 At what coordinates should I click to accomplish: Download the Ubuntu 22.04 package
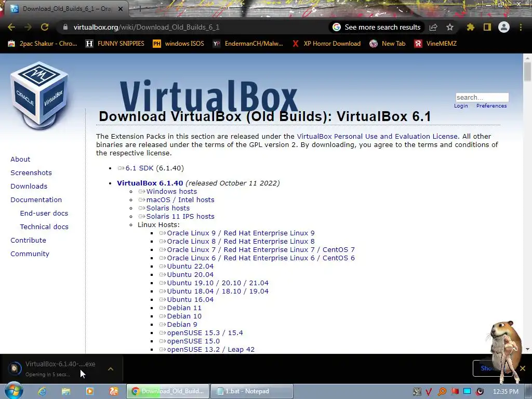click(187, 267)
